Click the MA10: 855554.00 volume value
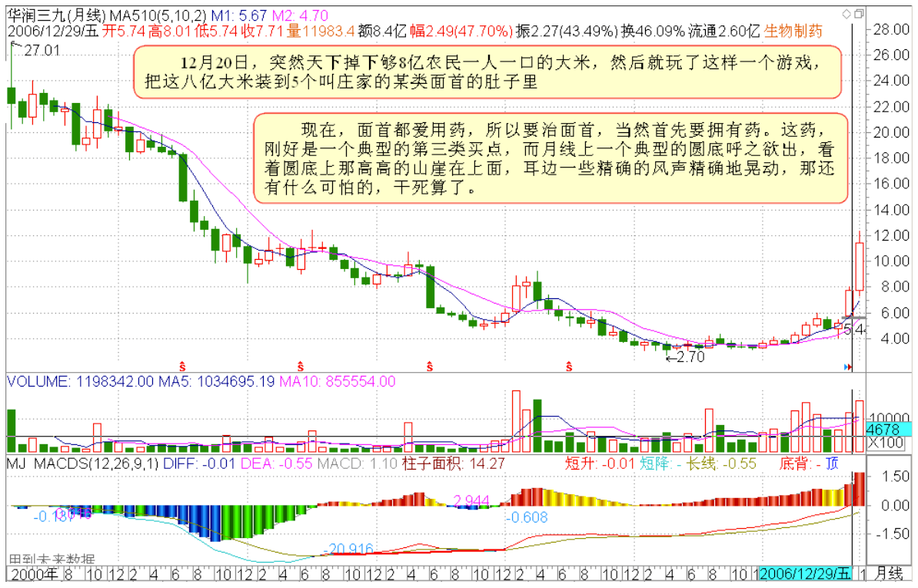Screen dimensions: 918x588 (338, 381)
